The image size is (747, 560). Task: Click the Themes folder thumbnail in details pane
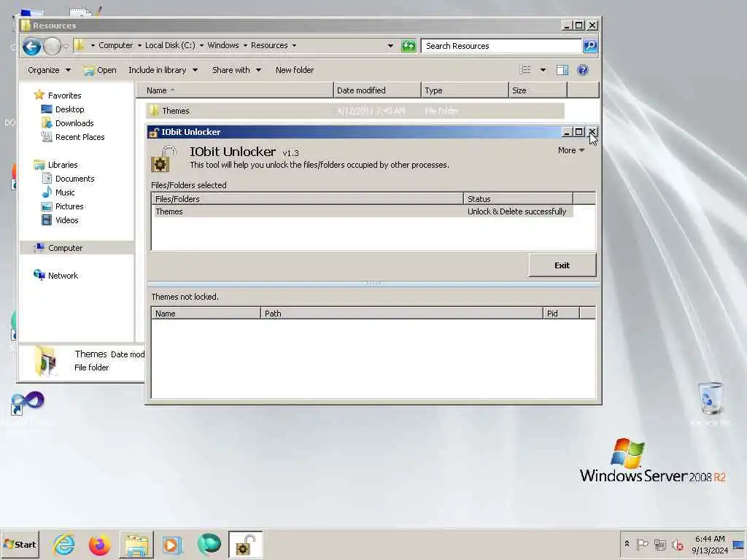[45, 361]
